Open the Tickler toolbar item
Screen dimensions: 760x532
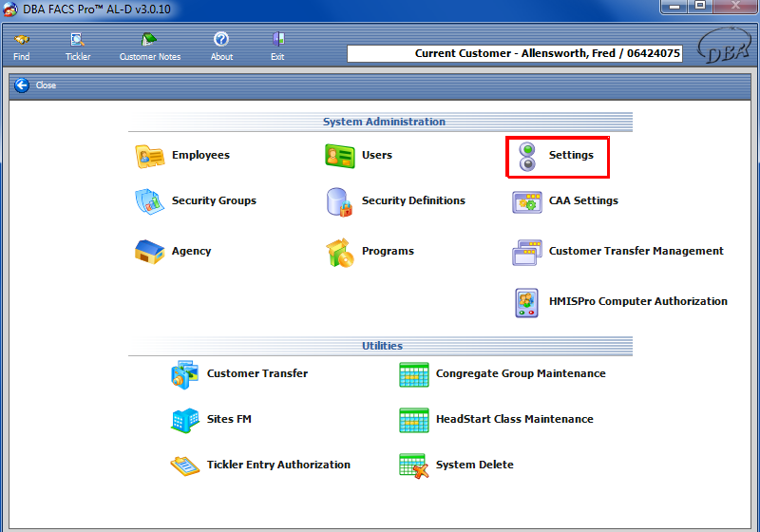click(78, 47)
